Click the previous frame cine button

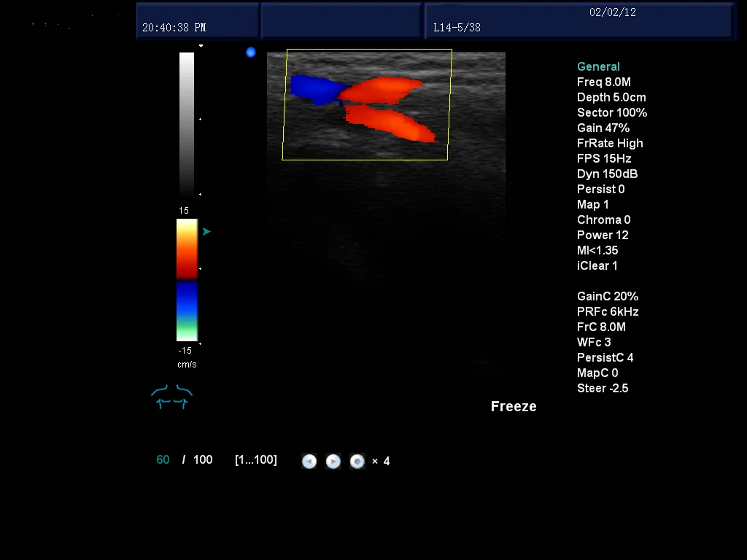(x=309, y=461)
